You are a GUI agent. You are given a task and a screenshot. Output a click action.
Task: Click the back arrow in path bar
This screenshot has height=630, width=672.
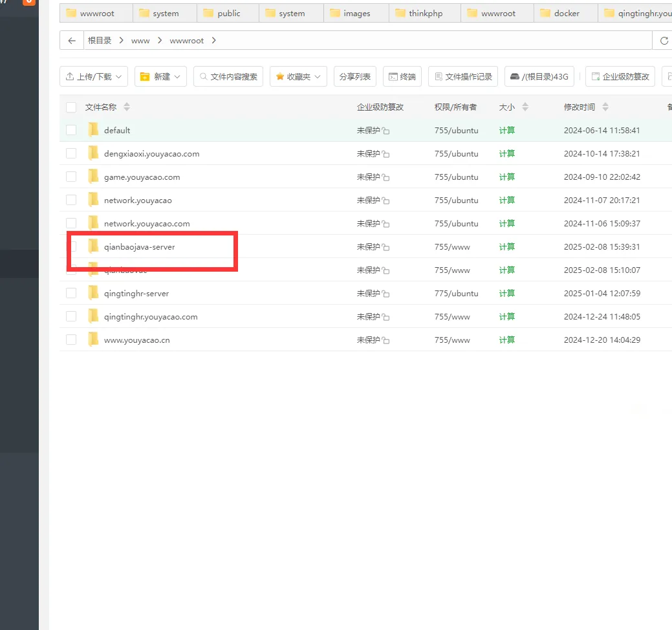tap(72, 41)
